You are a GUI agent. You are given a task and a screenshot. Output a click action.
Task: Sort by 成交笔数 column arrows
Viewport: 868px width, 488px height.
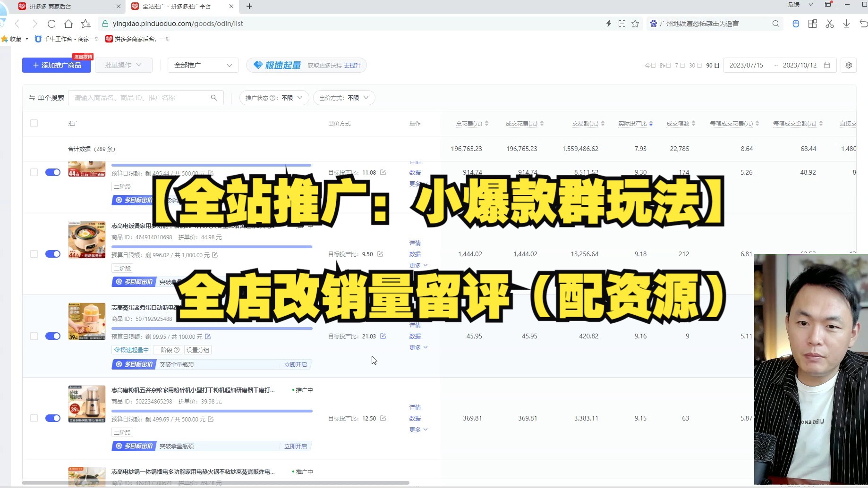click(693, 124)
